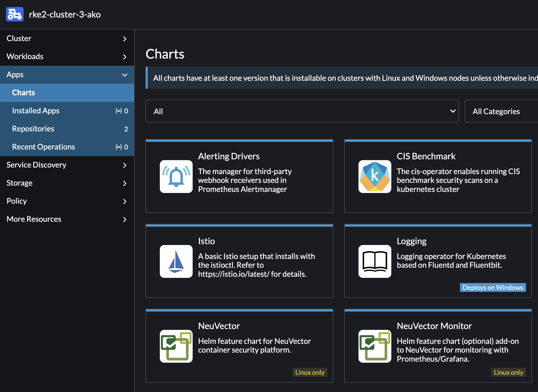The width and height of the screenshot is (538, 392).
Task: Expand the Cluster menu chevron
Action: 125,39
